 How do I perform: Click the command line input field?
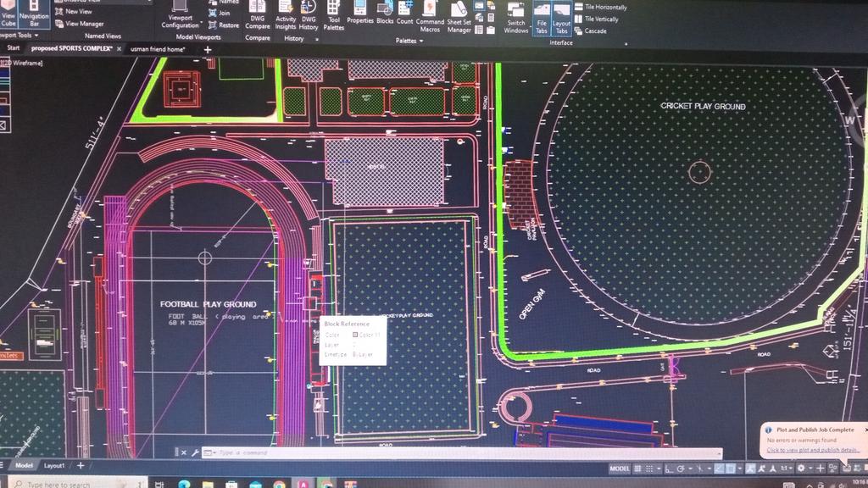tap(468, 452)
